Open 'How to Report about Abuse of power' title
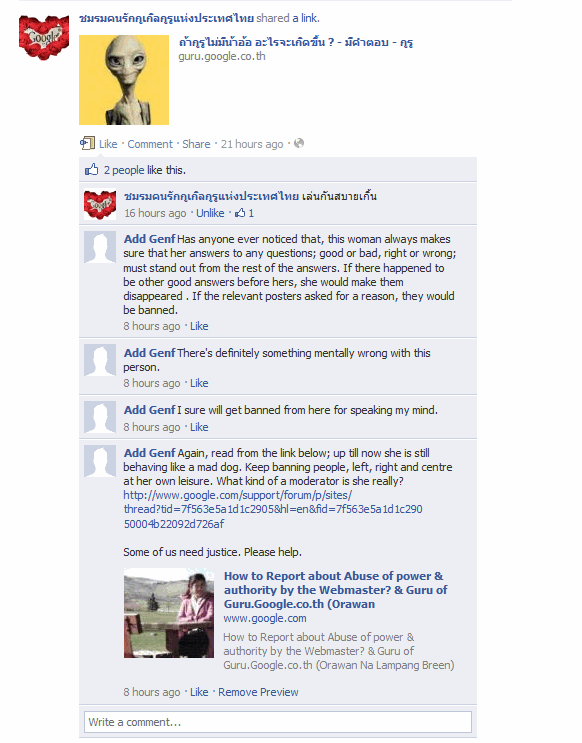Screen dimensions: 582x743 336,590
